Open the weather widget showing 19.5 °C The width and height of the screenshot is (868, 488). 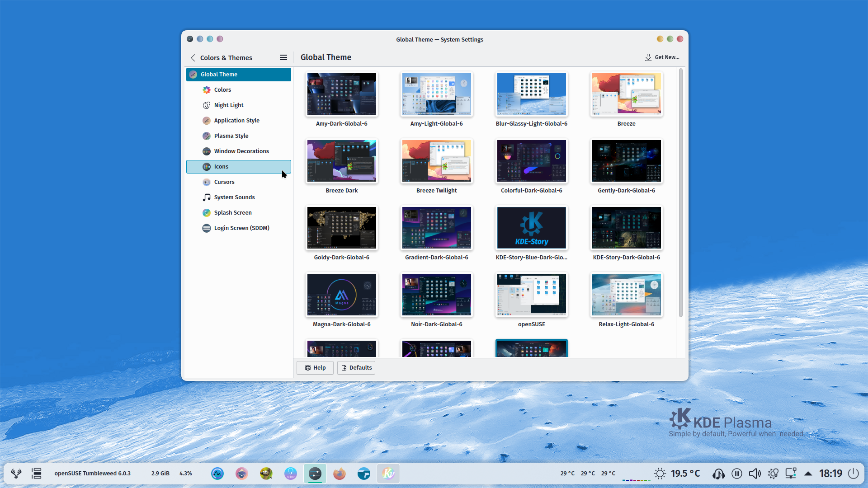pyautogui.click(x=677, y=474)
